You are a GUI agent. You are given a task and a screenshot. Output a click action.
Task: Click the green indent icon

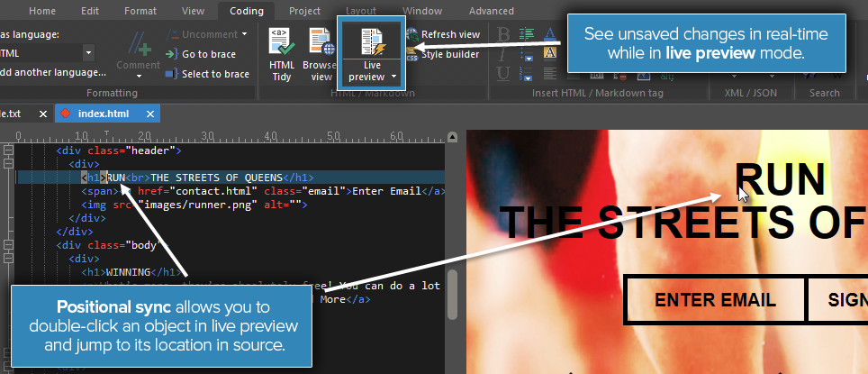click(527, 34)
